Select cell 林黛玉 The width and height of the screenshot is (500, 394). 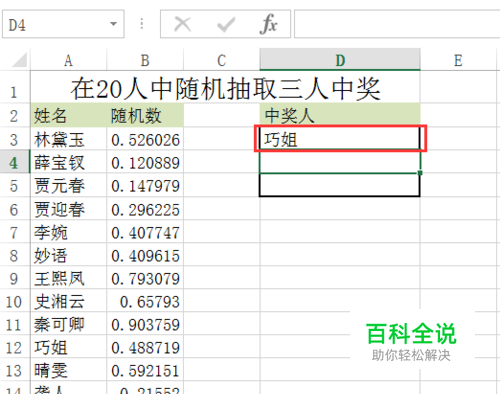68,139
